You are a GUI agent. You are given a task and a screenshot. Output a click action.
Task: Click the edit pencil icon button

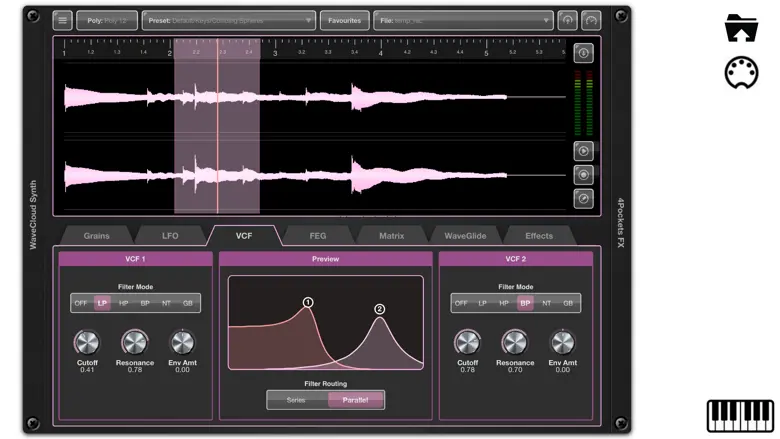pyautogui.click(x=584, y=199)
